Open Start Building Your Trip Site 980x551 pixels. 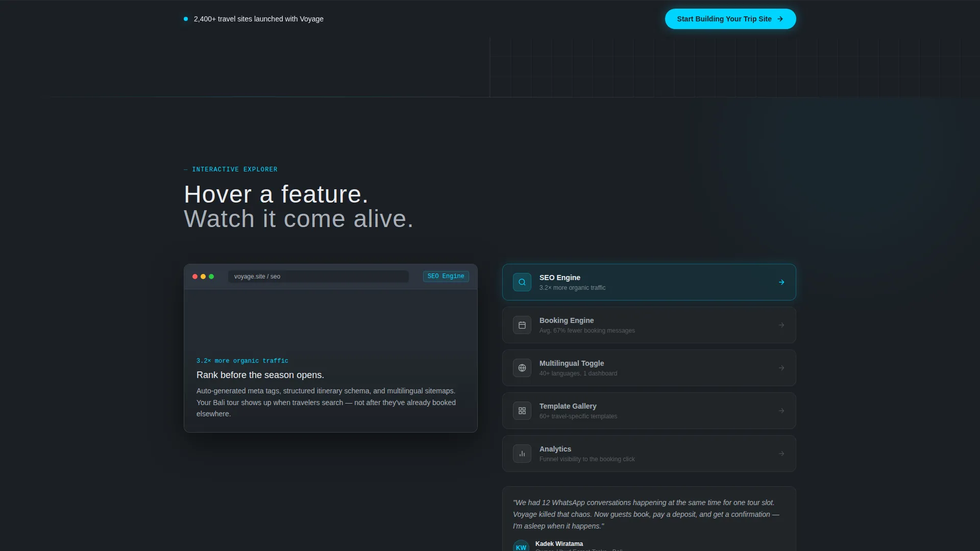coord(730,19)
